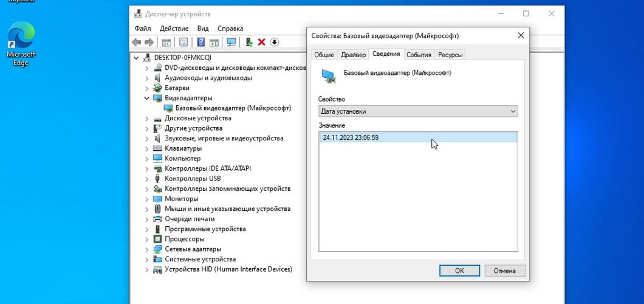Switch to the События tab
The height and width of the screenshot is (304, 644).
(419, 55)
